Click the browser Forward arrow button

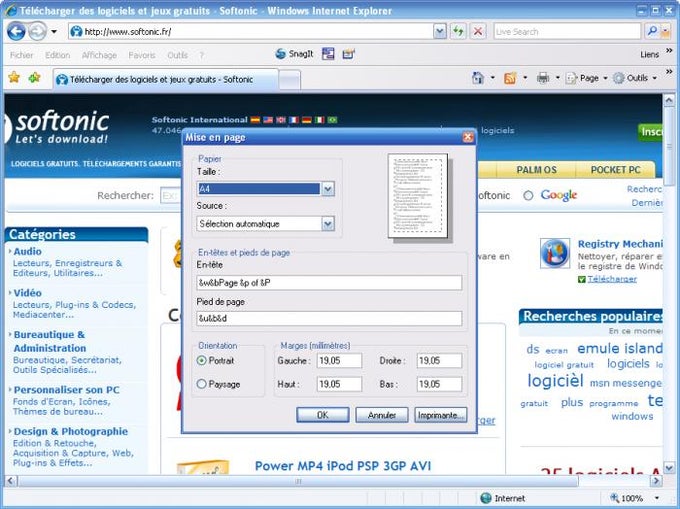click(x=38, y=31)
